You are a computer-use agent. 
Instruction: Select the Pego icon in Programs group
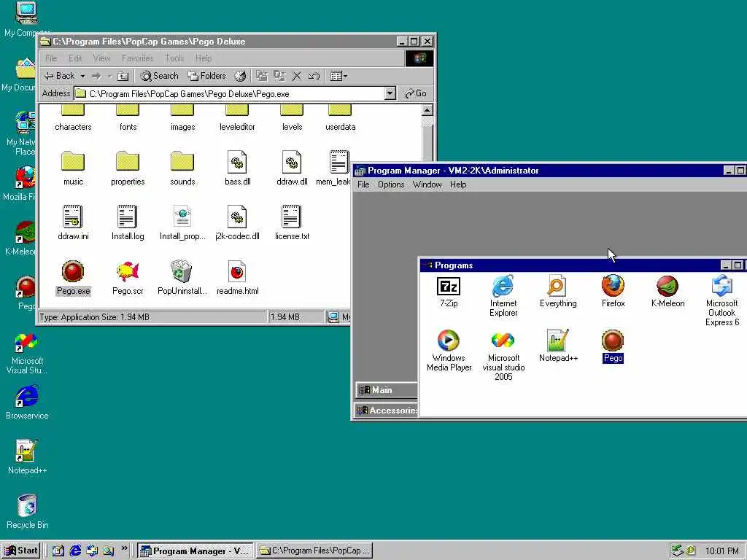(613, 346)
